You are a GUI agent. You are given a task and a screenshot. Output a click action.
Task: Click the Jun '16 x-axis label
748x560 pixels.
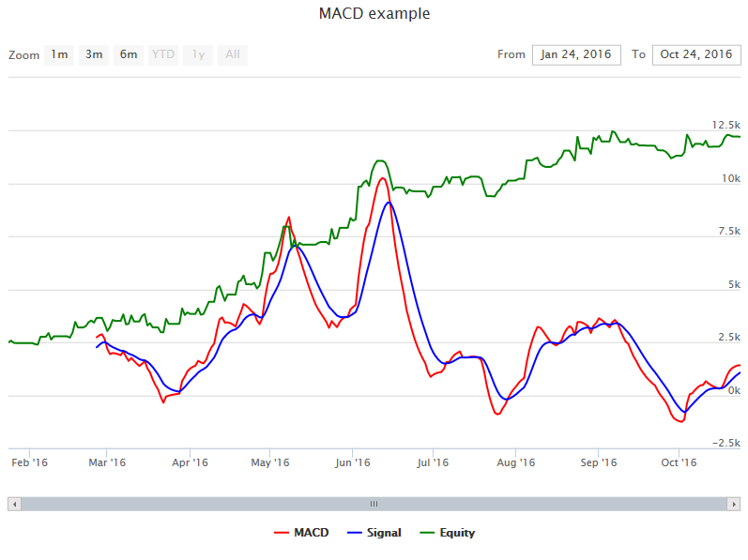353,462
